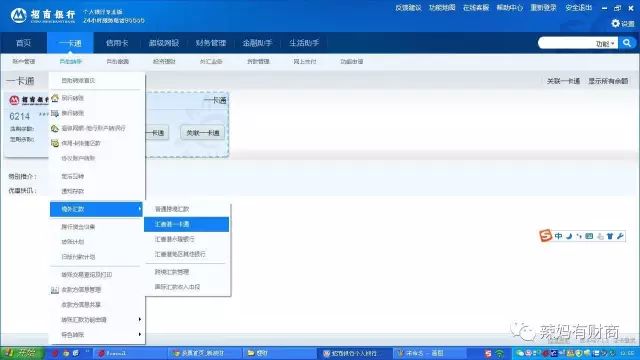Open the 自助缴费 sub-tab
The image size is (640, 360).
coord(118,62)
